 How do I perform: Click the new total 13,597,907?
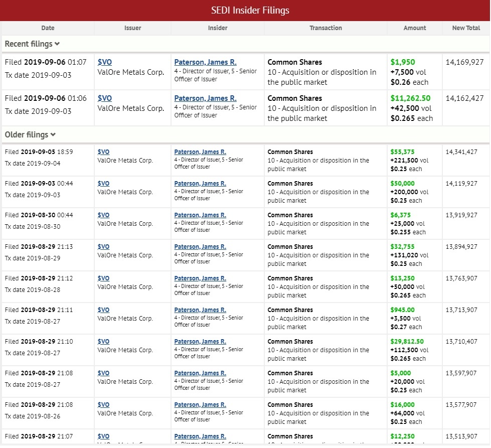(461, 373)
